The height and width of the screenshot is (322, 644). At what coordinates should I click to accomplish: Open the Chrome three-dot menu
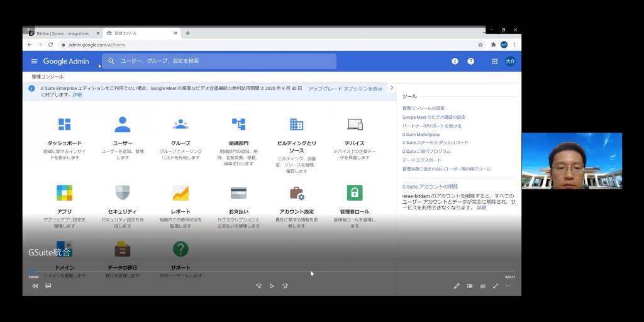(514, 45)
